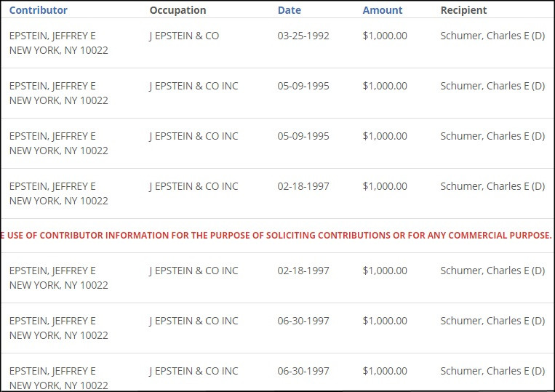The width and height of the screenshot is (555, 392).
Task: Select EPSTEIN, JEFFREY E name in the 03-25-1992 row
Action: [52, 36]
